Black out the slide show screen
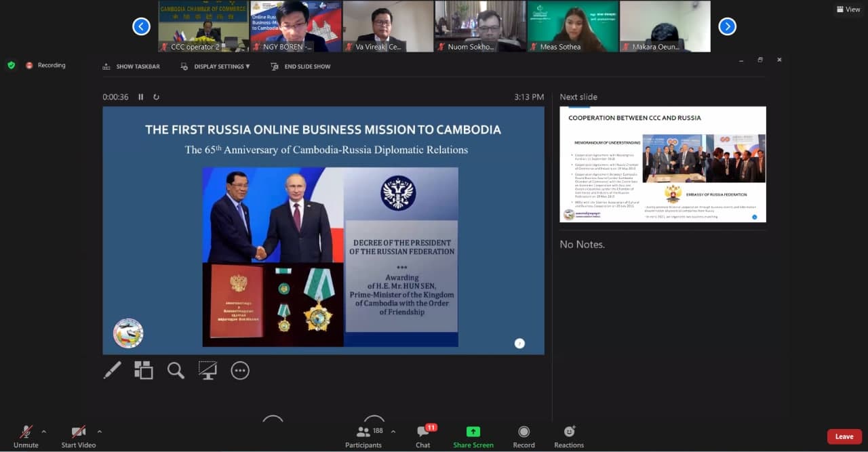This screenshot has height=452, width=868. pos(208,370)
